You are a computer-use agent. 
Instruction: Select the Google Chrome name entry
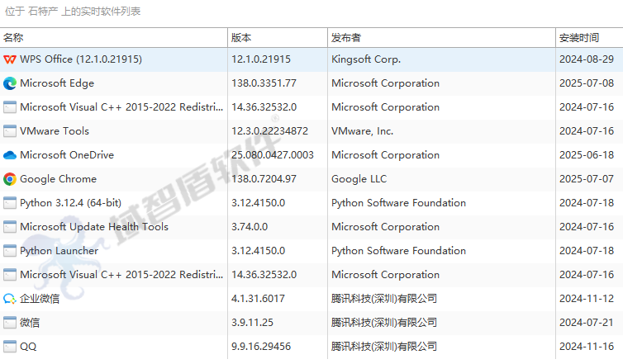point(58,179)
